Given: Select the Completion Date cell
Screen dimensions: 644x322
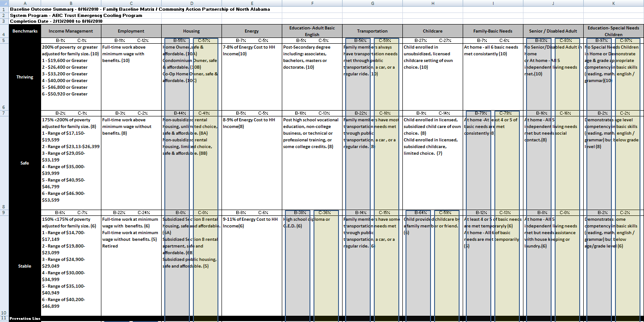Looking at the screenshot, I should click(56, 21).
